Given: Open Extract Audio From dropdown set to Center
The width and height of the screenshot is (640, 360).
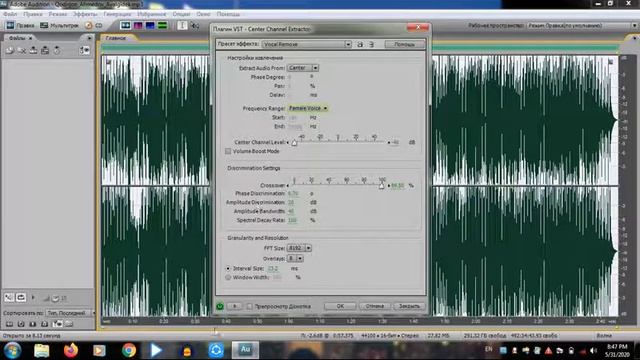Looking at the screenshot, I should (303, 68).
